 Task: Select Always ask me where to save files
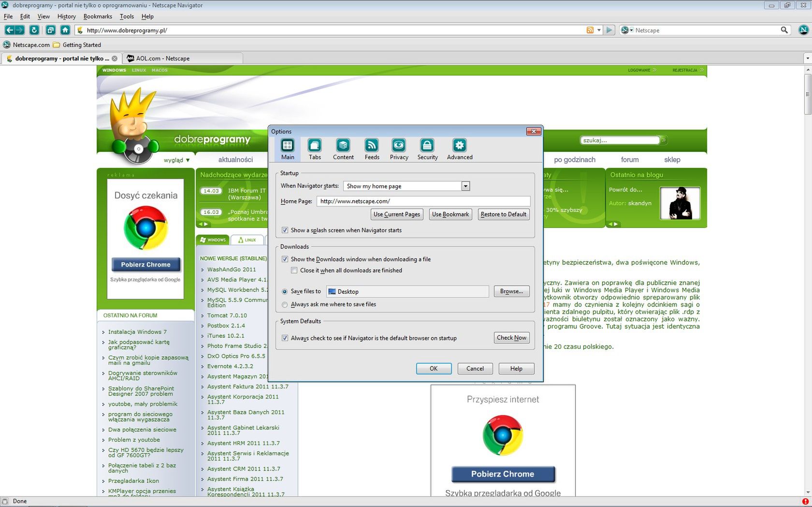(x=285, y=305)
